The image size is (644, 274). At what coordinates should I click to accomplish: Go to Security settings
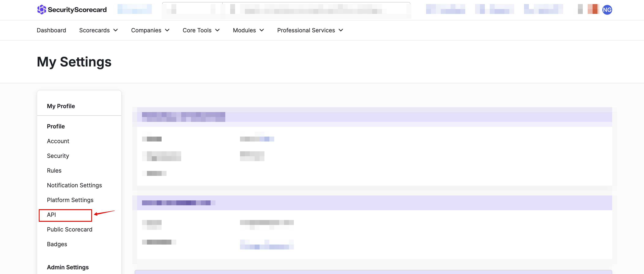(58, 156)
